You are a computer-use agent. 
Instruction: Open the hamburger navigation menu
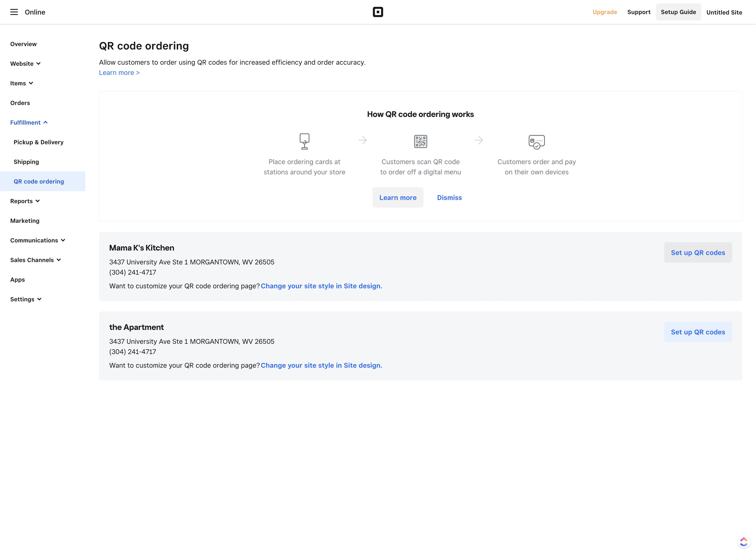[15, 12]
